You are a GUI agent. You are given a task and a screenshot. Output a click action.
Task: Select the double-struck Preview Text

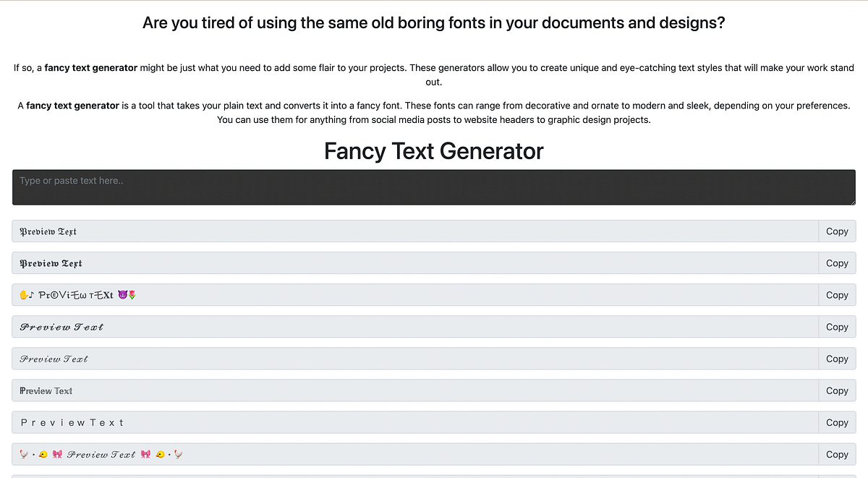pos(45,390)
